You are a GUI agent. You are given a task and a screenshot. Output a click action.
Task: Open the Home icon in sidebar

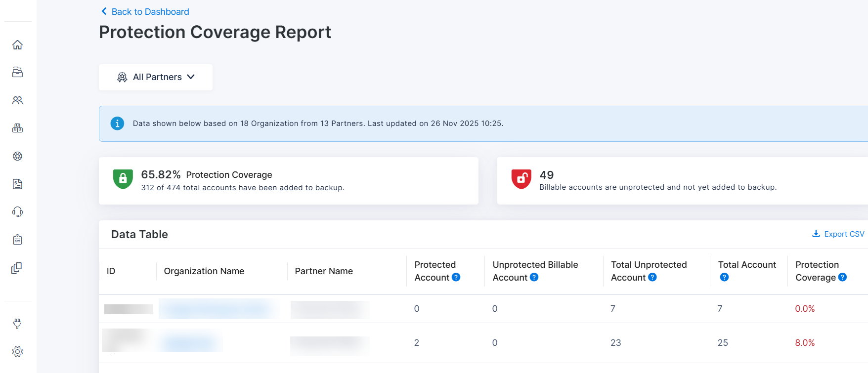pyautogui.click(x=17, y=45)
